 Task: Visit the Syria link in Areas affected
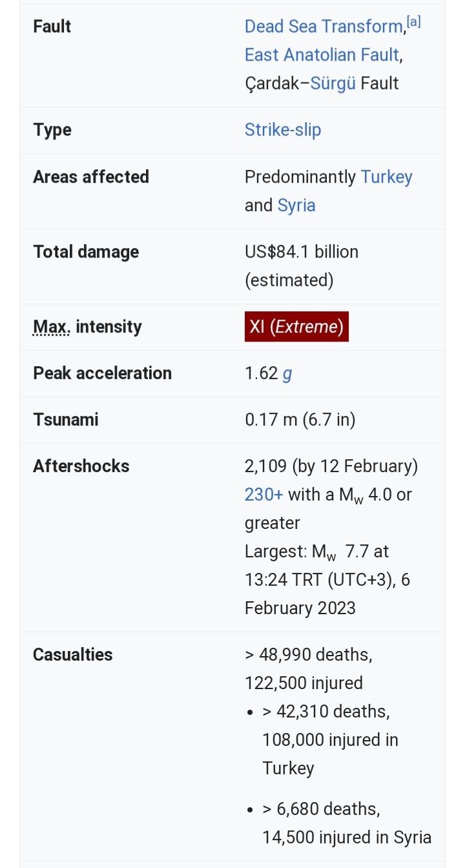tap(296, 205)
